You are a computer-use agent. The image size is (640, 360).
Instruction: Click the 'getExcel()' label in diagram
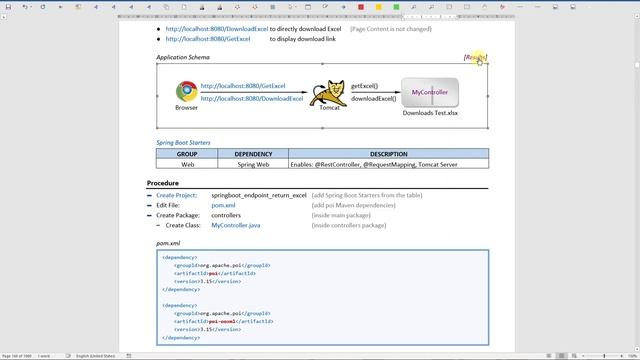[x=364, y=86]
